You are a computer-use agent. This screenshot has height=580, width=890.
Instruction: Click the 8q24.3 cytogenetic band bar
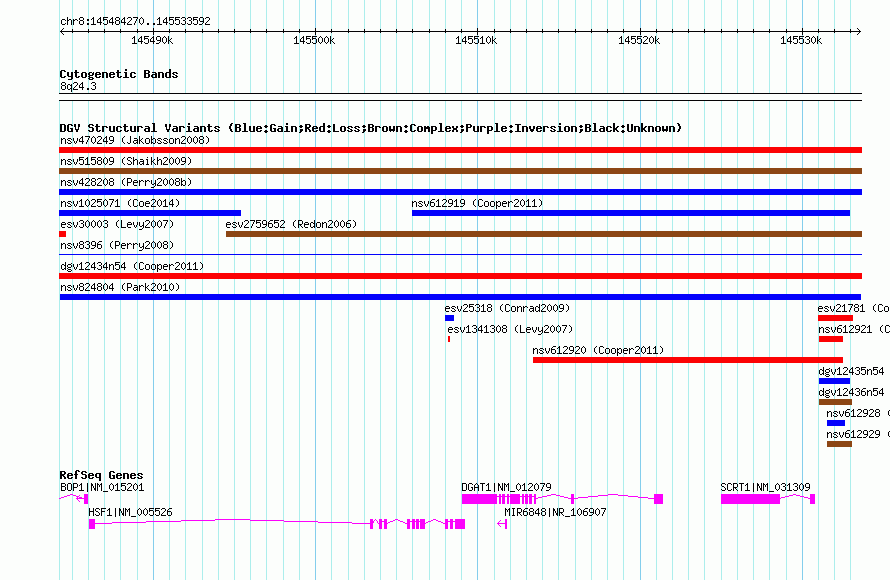point(460,97)
